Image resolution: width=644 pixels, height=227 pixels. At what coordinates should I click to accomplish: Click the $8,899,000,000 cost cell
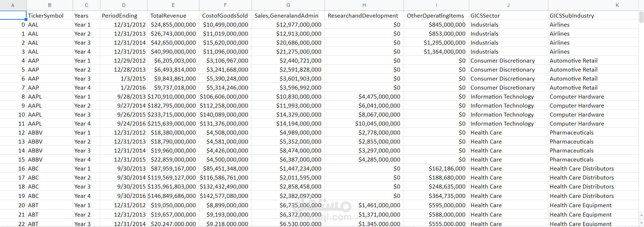[225, 205]
